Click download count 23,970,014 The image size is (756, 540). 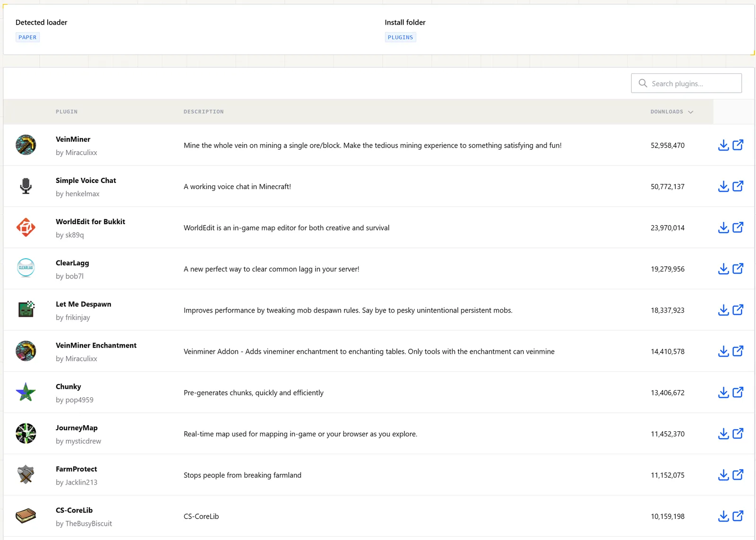[x=667, y=227]
